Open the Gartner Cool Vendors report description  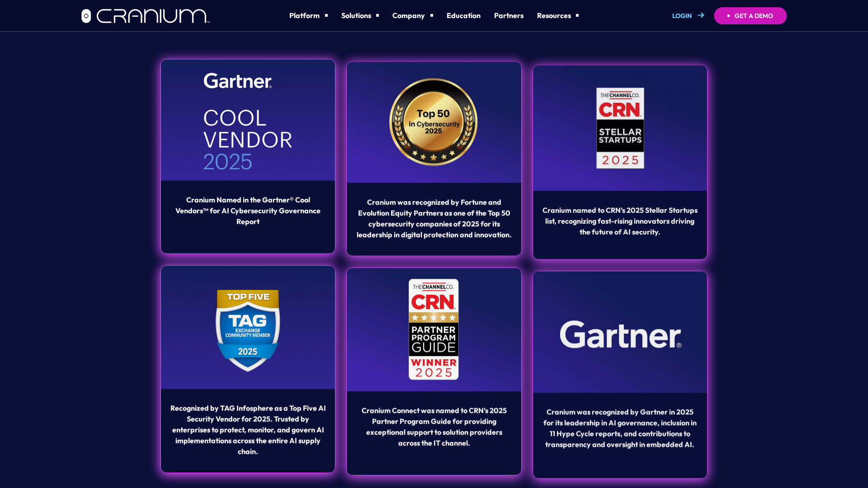click(248, 211)
